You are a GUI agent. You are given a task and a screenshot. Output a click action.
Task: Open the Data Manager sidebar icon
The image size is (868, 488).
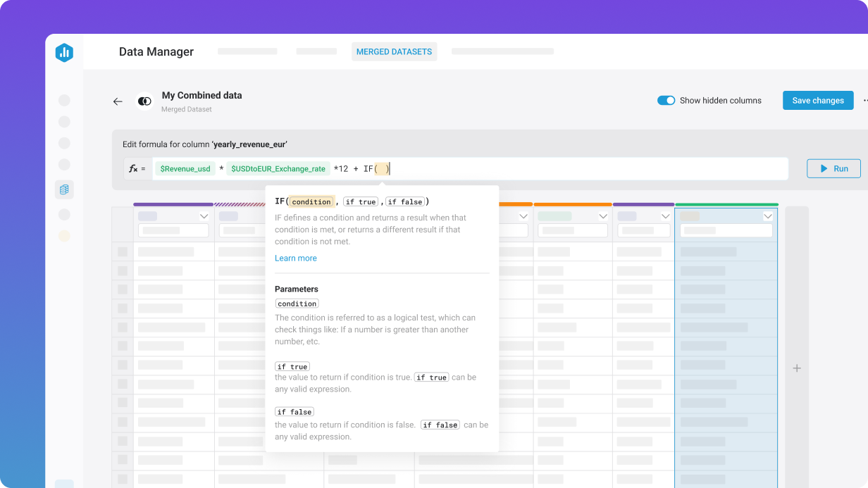point(64,189)
